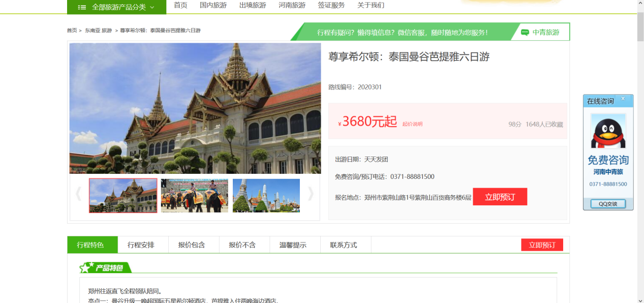
Task: Expand 全部旅游产品分类 dropdown arrow
Action: pos(152,8)
